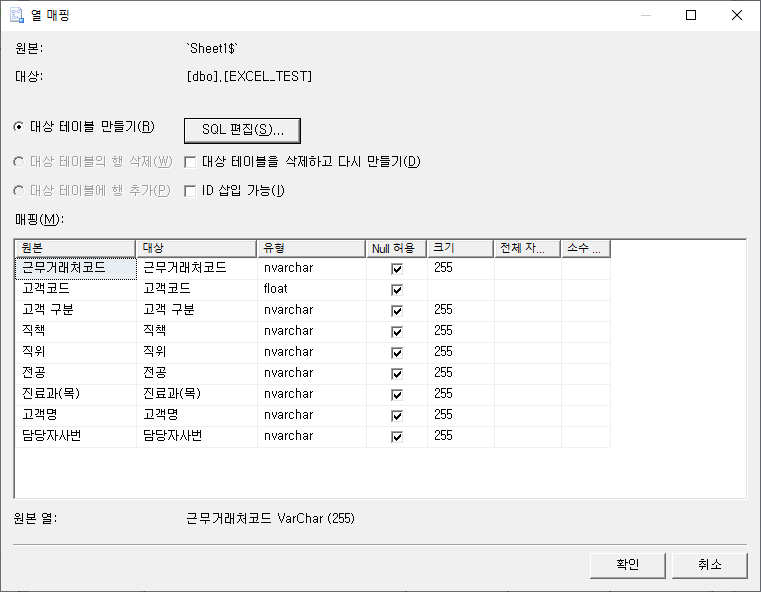Select destination cell 고객 구분
This screenshot has width=761, height=592.
(x=196, y=310)
